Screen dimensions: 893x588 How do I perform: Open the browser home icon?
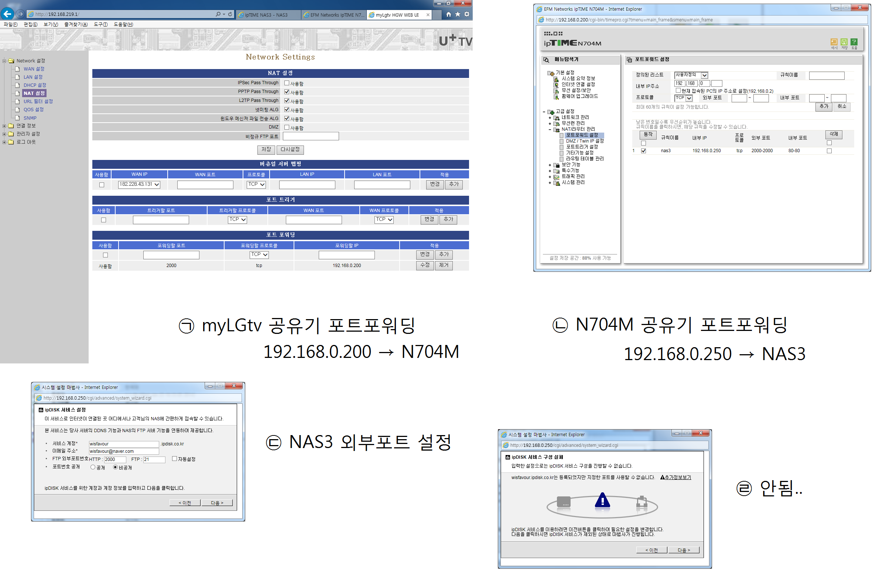tap(448, 14)
